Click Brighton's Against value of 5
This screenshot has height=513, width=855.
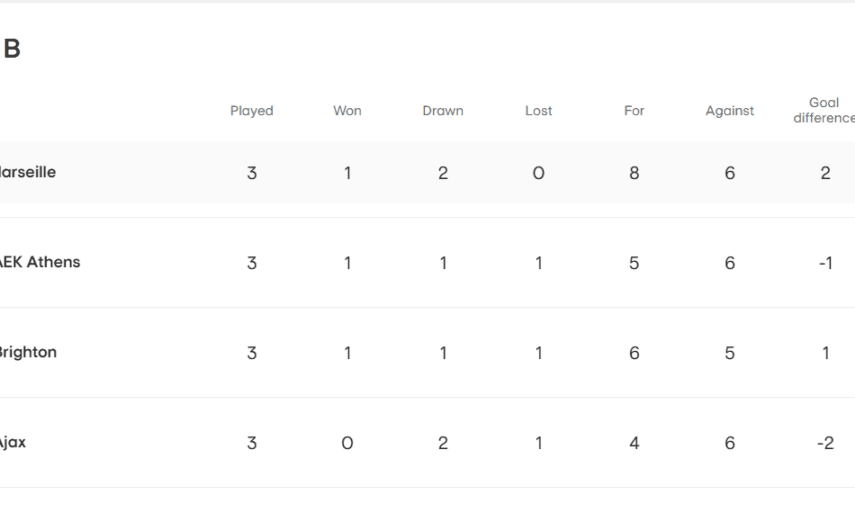pos(729,353)
